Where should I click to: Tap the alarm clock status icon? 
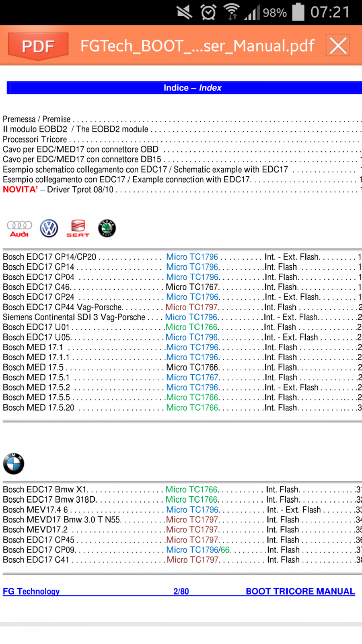pyautogui.click(x=208, y=12)
